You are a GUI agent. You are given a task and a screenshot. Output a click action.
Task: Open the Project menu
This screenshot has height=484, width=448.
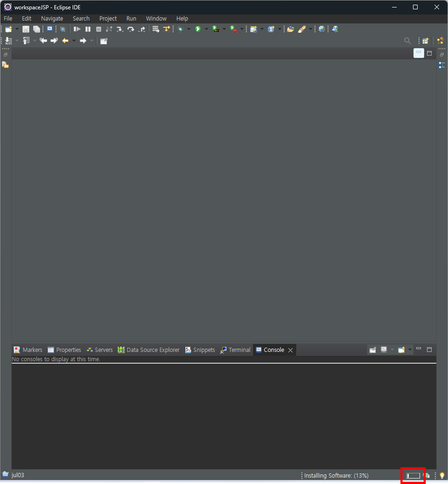(x=108, y=18)
